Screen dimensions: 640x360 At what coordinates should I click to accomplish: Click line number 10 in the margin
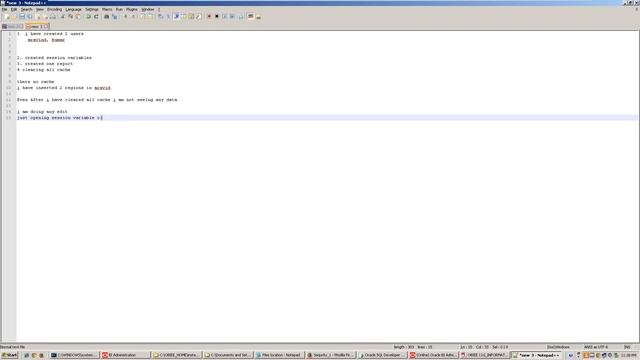8,88
